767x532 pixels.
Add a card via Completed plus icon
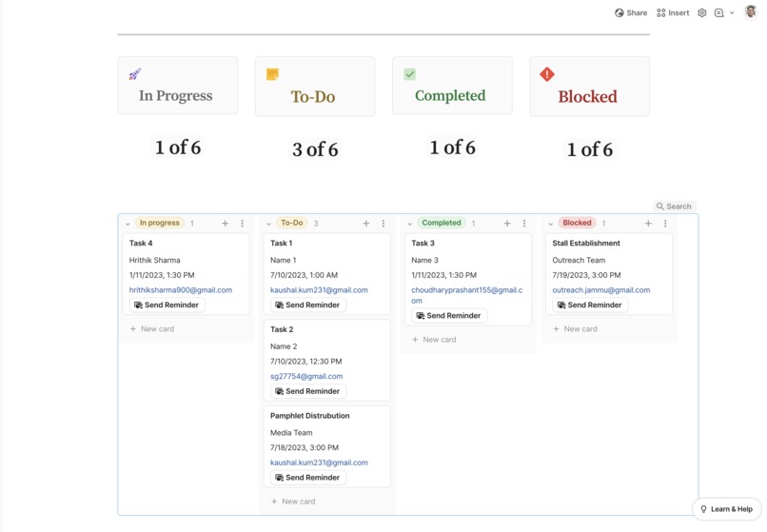click(507, 224)
